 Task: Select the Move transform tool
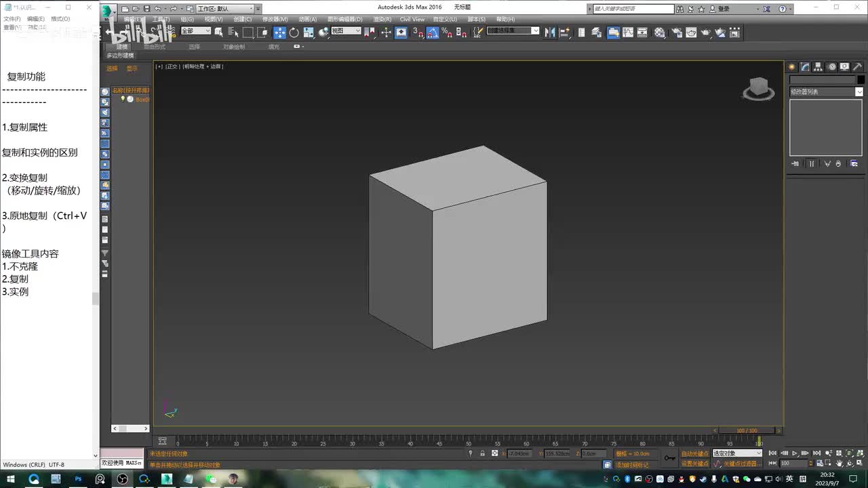pos(279,33)
